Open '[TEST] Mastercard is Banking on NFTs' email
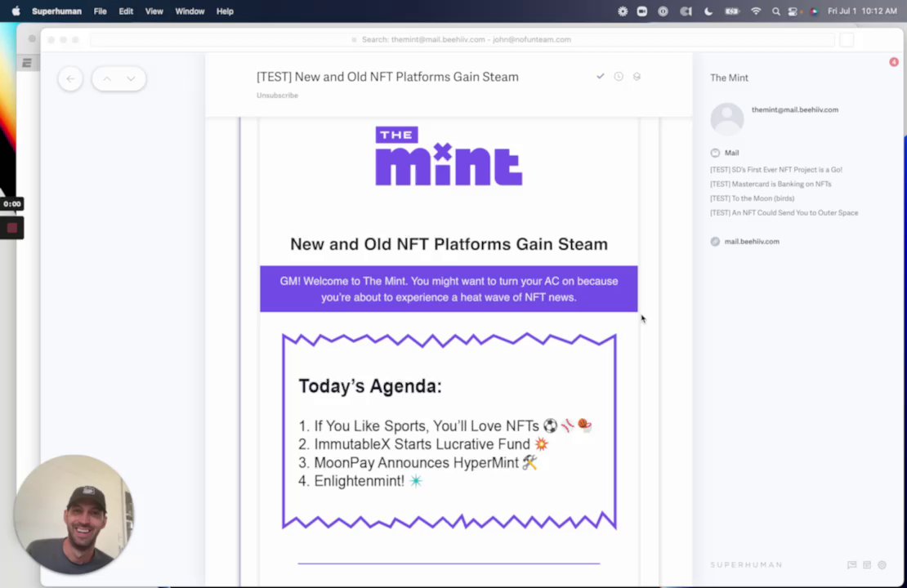 click(x=771, y=184)
